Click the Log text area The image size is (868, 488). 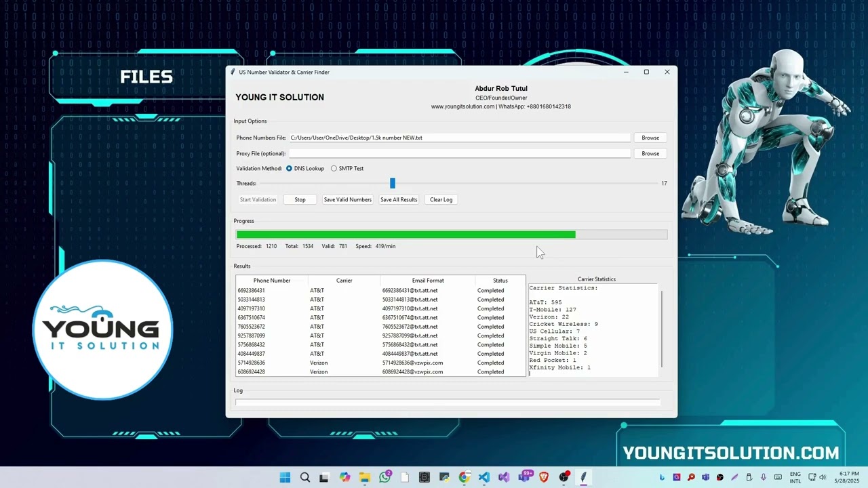[448, 403]
